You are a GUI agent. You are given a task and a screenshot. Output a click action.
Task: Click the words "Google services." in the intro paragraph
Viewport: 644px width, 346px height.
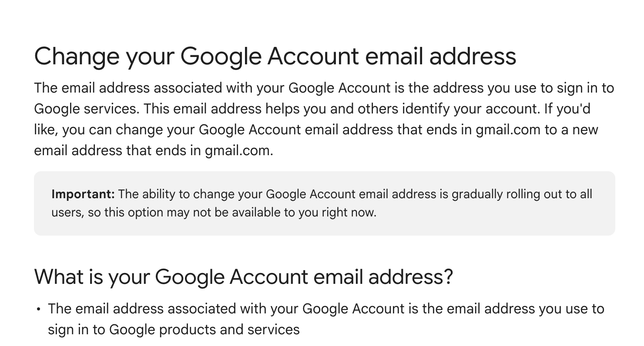pyautogui.click(x=87, y=109)
